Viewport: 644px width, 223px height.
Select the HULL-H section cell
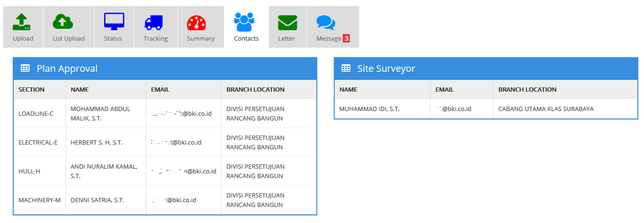pyautogui.click(x=29, y=171)
